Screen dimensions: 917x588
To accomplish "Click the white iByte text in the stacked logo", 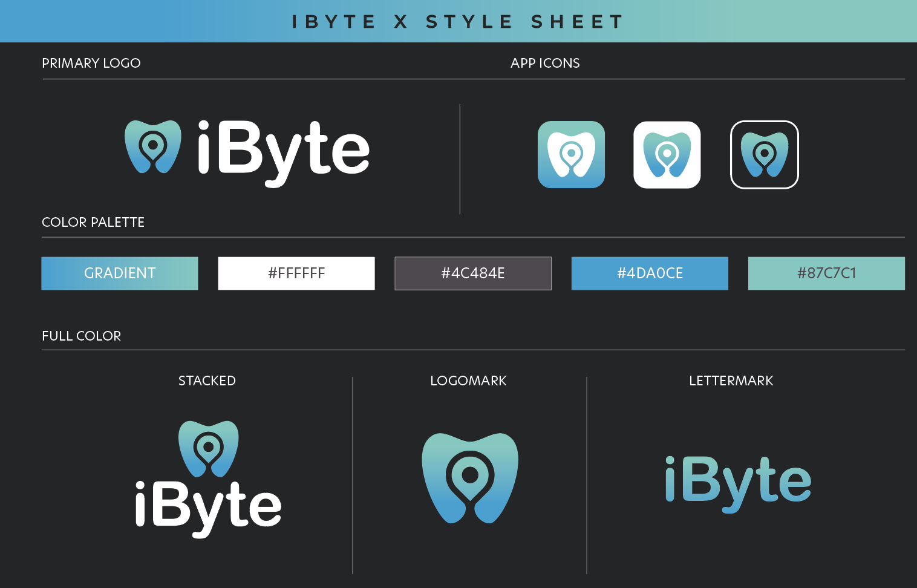I will (x=209, y=509).
